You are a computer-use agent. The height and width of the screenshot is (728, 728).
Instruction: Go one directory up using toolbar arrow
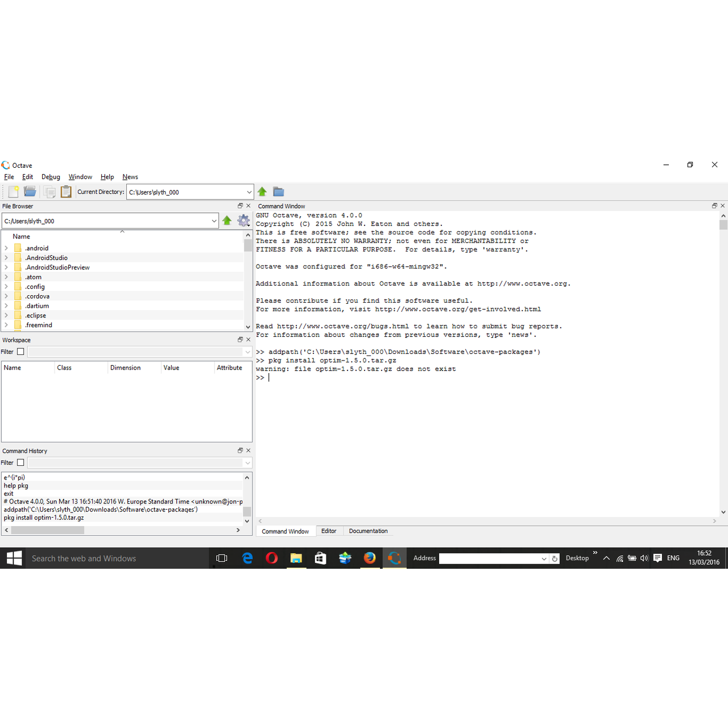click(262, 192)
